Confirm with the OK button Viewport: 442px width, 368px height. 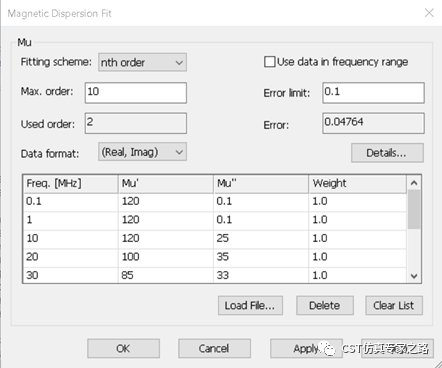123,348
